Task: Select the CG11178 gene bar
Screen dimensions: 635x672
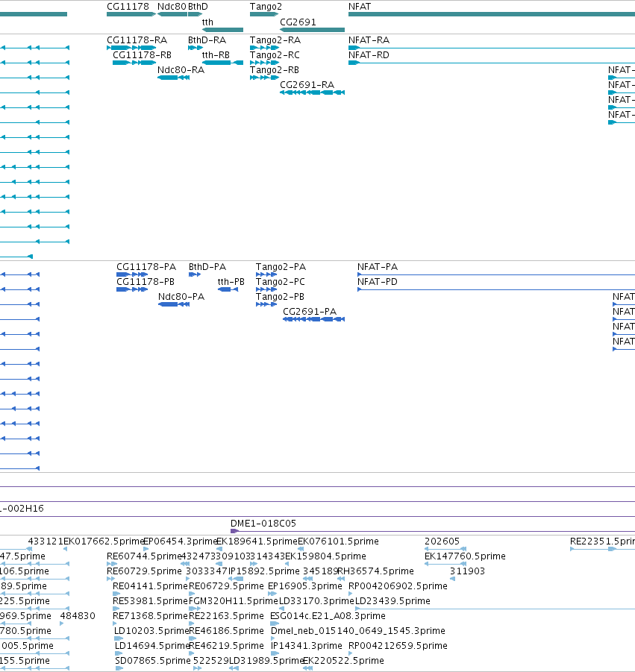Action: tap(131, 14)
